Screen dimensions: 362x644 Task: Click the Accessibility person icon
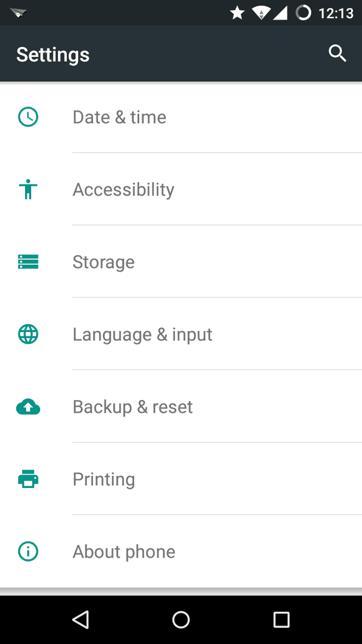pyautogui.click(x=28, y=189)
